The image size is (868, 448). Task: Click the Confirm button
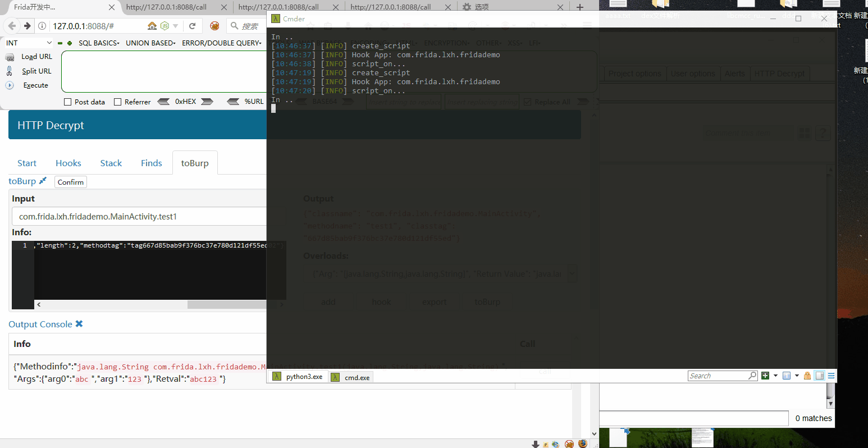coord(71,182)
